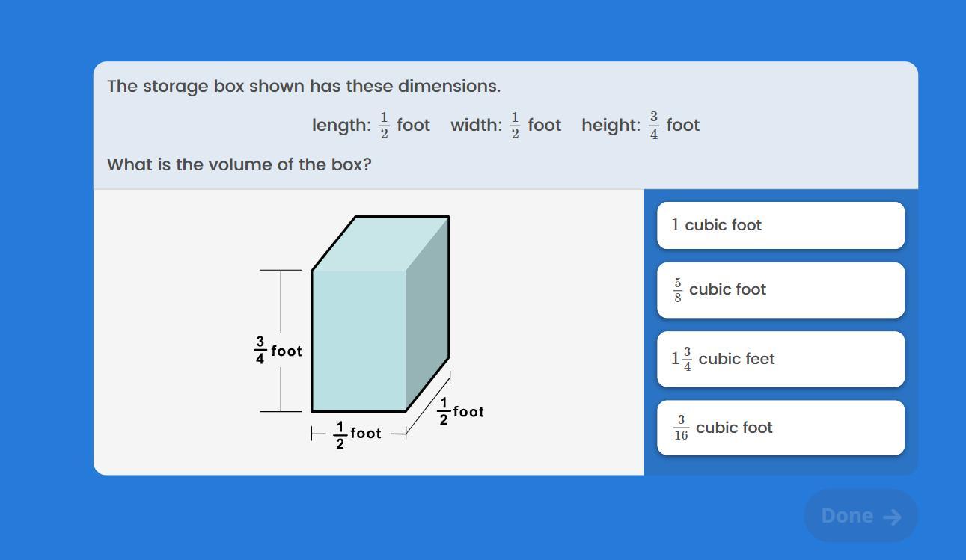Viewport: 966px width, 560px height.
Task: Click the 1/2 foot label below the box
Action: [x=358, y=434]
